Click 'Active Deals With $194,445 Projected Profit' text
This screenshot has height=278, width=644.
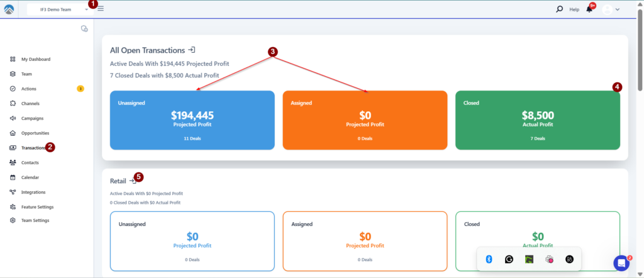(170, 64)
